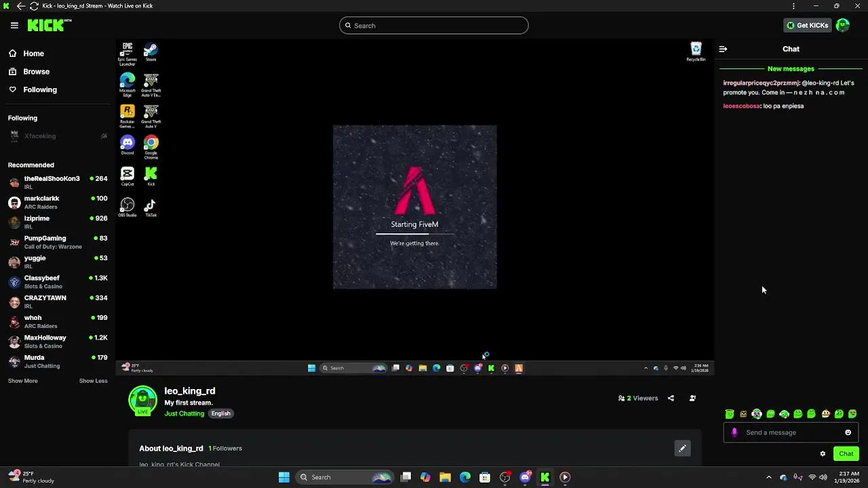Click the 2 Viewers count

638,399
